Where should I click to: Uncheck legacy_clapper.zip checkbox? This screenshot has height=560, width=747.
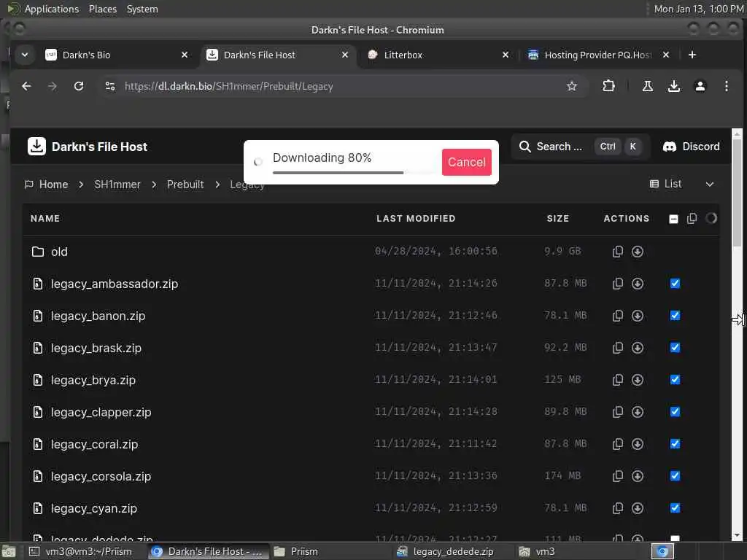[675, 411]
